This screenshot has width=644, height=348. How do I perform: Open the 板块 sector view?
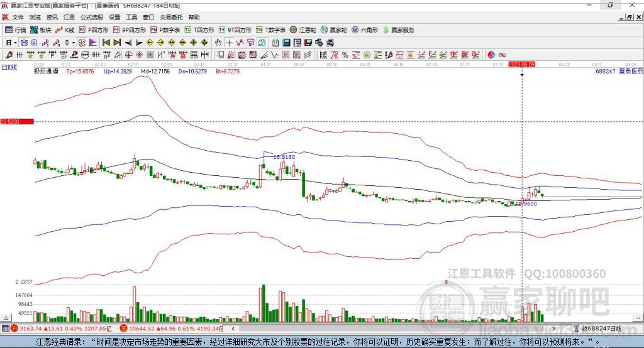pos(40,30)
